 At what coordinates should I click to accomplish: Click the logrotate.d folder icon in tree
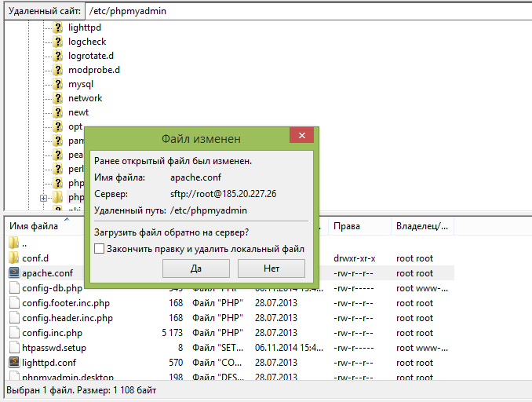(x=58, y=56)
